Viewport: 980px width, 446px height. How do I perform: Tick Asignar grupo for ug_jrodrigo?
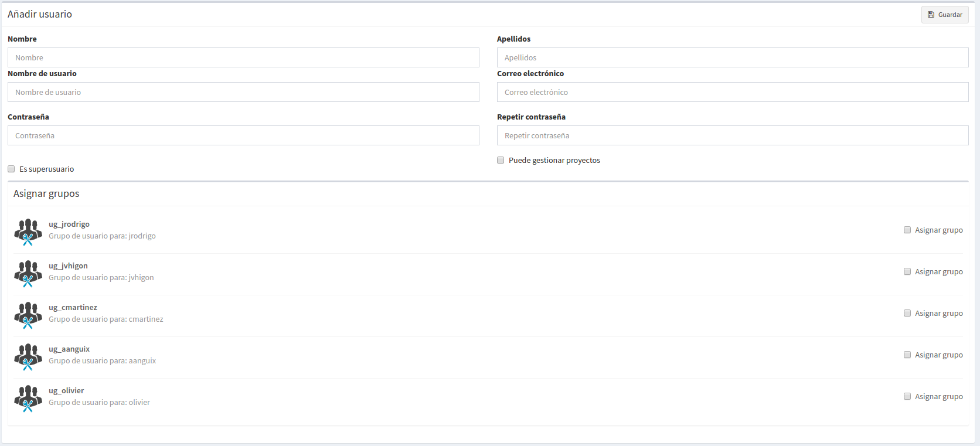click(907, 230)
